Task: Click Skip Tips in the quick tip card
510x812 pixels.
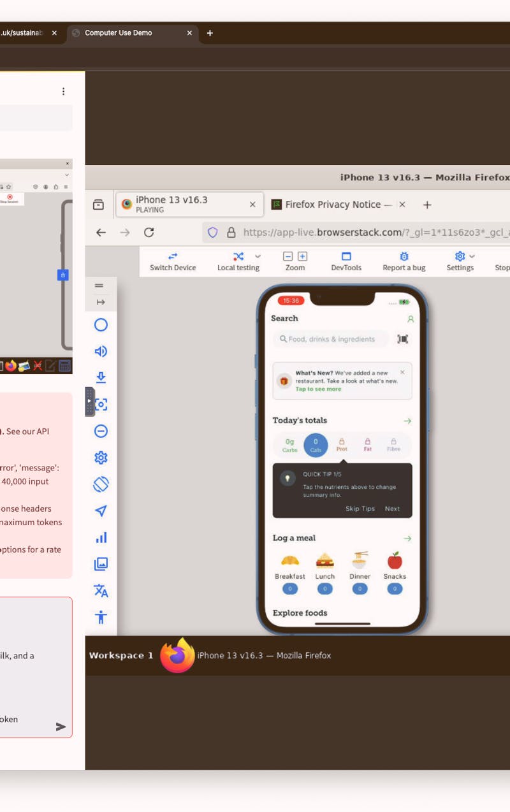Action: (x=361, y=509)
